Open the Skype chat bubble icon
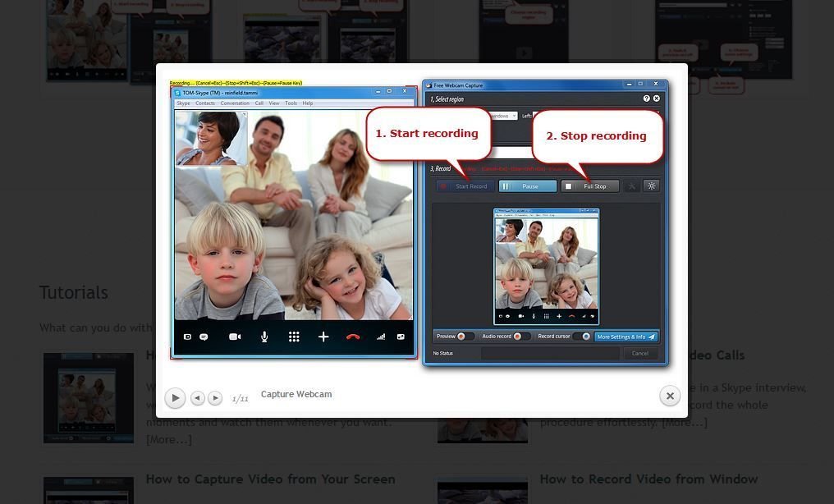Screen dimensions: 834x504 pyautogui.click(x=204, y=337)
